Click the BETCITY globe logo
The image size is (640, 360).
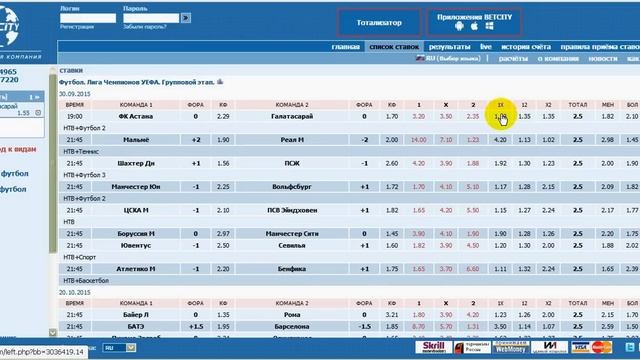click(x=9, y=25)
